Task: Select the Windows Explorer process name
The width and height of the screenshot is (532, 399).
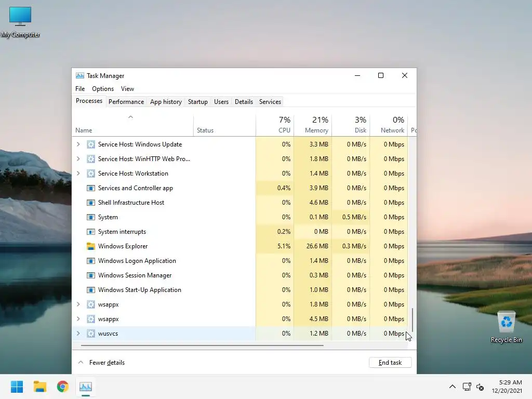Action: click(x=123, y=246)
